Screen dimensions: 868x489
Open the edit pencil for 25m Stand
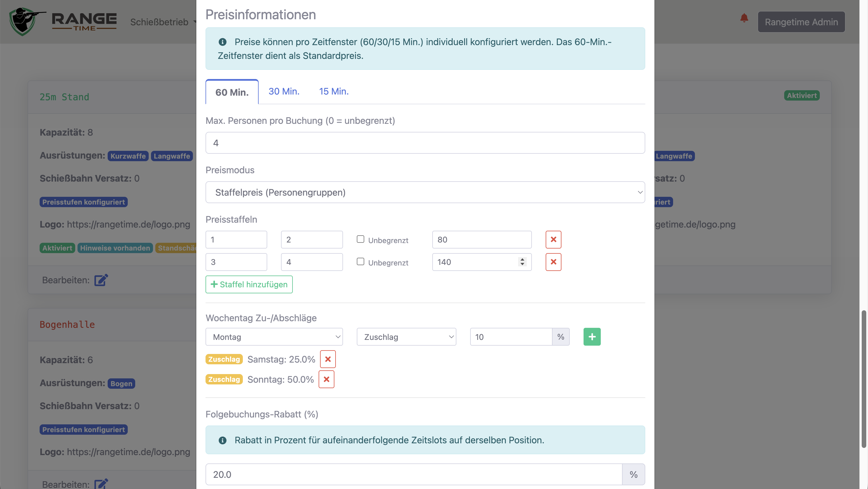pyautogui.click(x=101, y=280)
